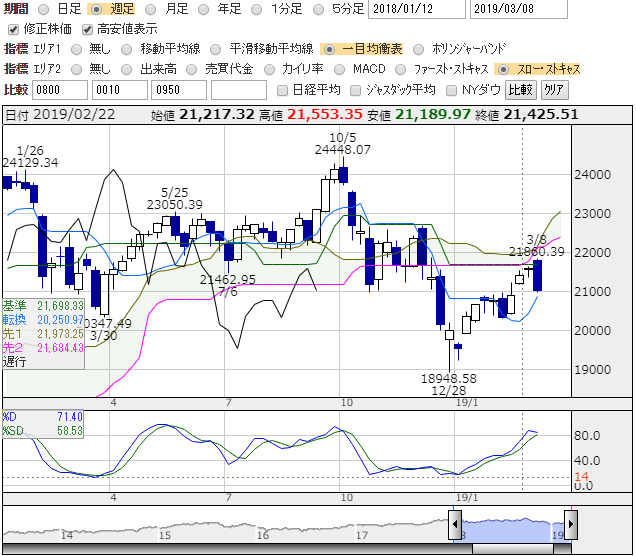This screenshot has height=556, width=636.
Task: Toggle the 日経平均 Nikkei average checkbox
Action: point(282,90)
